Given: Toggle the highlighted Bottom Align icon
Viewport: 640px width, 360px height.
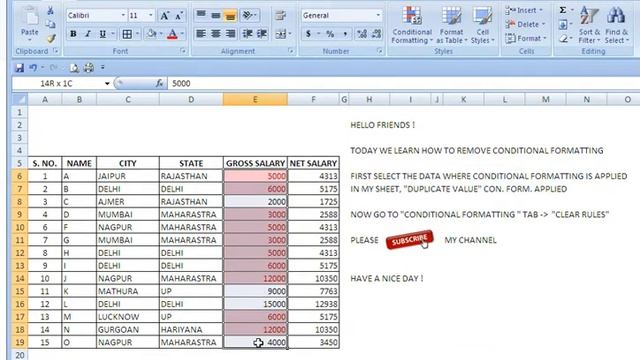Looking at the screenshot, I should pyautogui.click(x=230, y=16).
